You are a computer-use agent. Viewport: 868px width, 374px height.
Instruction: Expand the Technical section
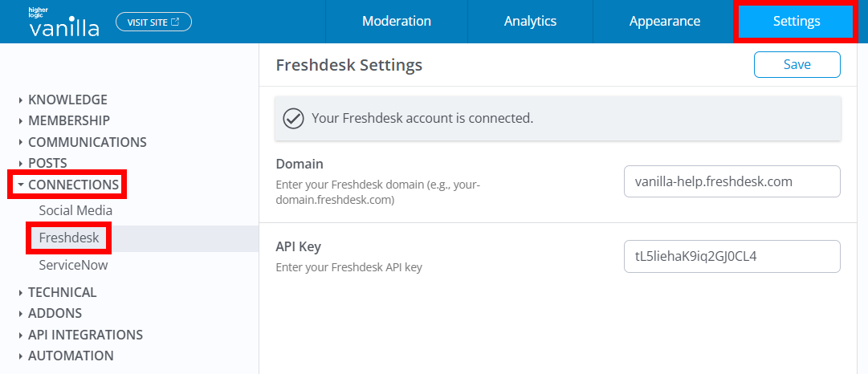[x=62, y=292]
